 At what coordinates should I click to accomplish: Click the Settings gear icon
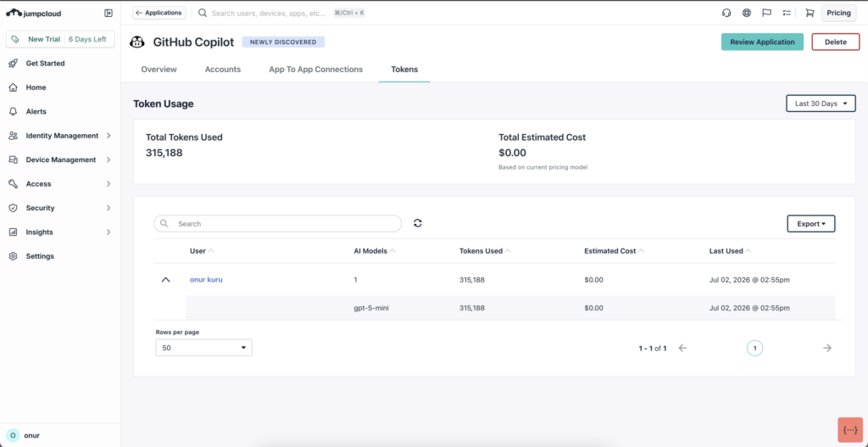[x=14, y=256]
